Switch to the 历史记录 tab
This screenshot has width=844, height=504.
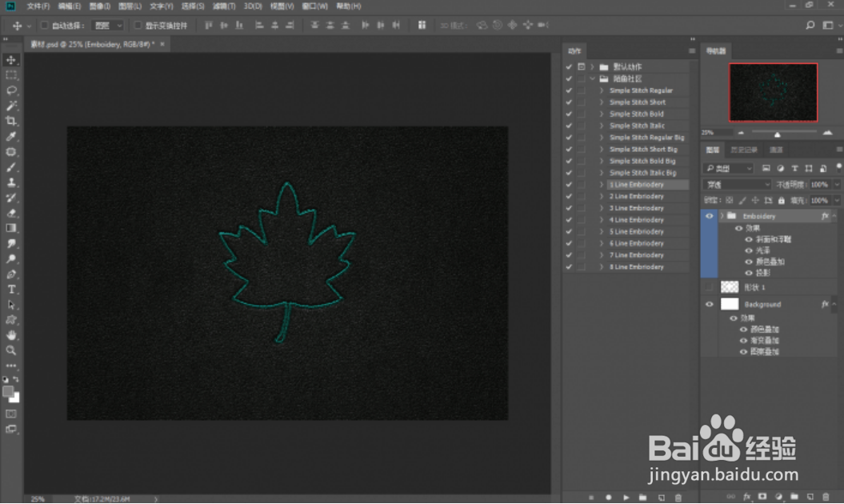click(x=744, y=150)
